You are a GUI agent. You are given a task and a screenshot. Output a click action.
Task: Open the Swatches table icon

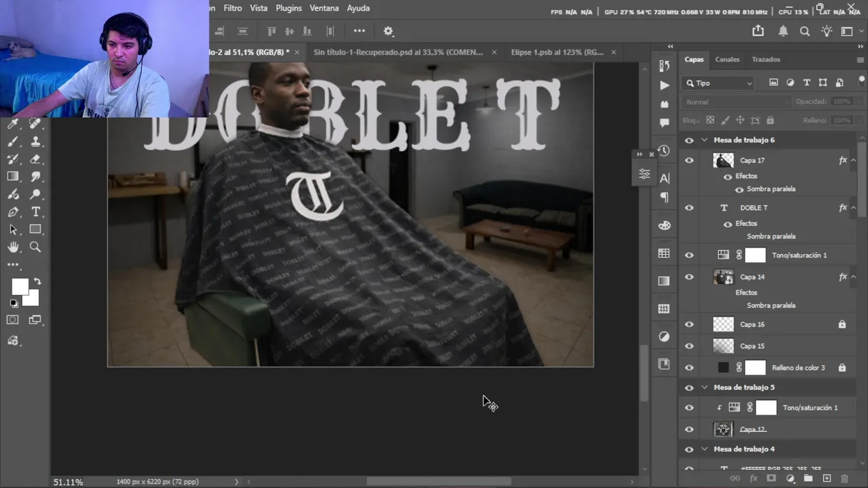[664, 253]
